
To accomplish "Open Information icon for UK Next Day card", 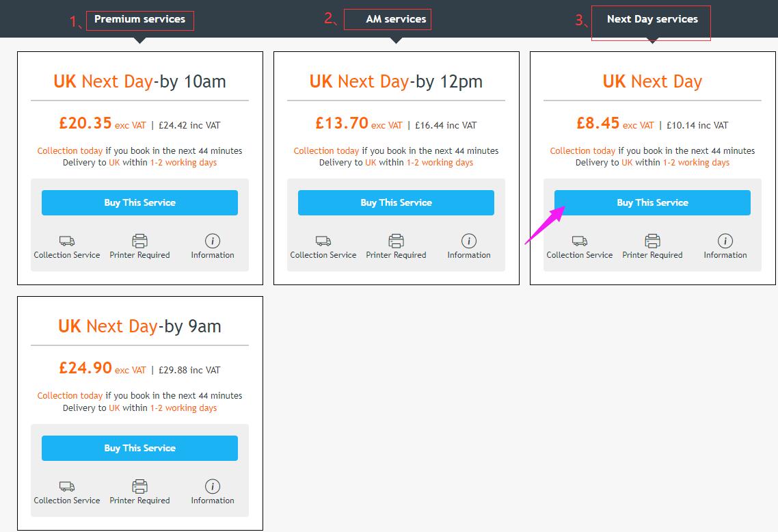I will tap(725, 241).
